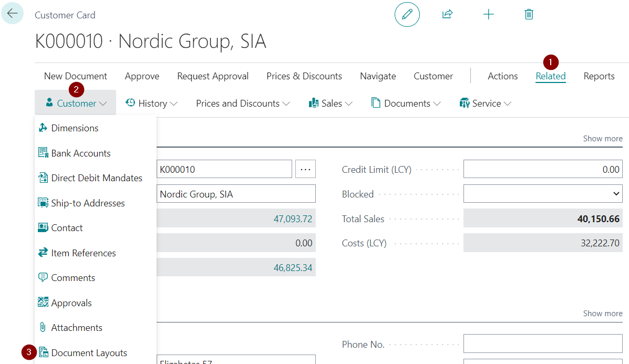Image resolution: width=629 pixels, height=364 pixels.
Task: Open the Request Approval menu
Action: [x=213, y=76]
